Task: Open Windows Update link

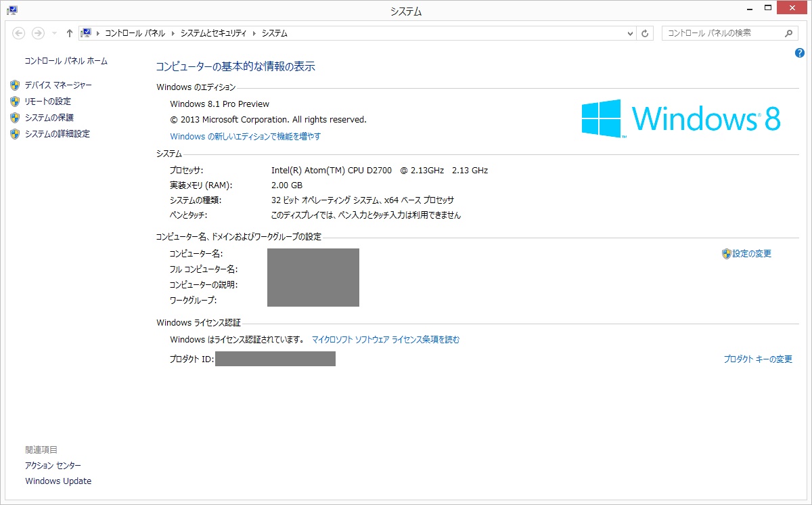Action: click(58, 481)
